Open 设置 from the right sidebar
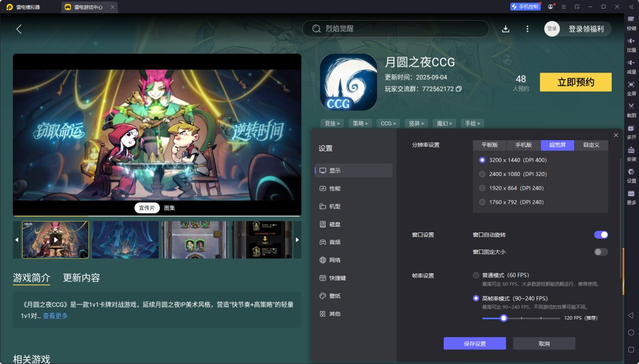This screenshot has width=639, height=364. coord(631,175)
